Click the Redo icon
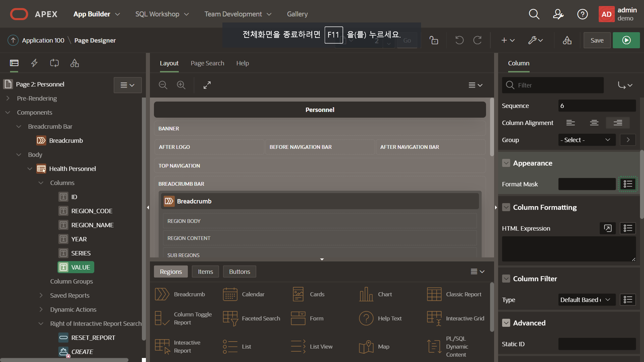Viewport: 644px width, 362px height. coord(477,40)
